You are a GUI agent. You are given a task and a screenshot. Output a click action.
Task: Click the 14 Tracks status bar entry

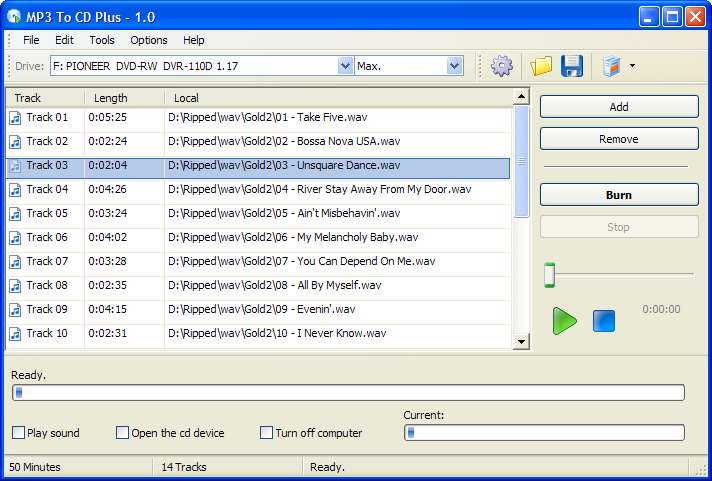184,467
